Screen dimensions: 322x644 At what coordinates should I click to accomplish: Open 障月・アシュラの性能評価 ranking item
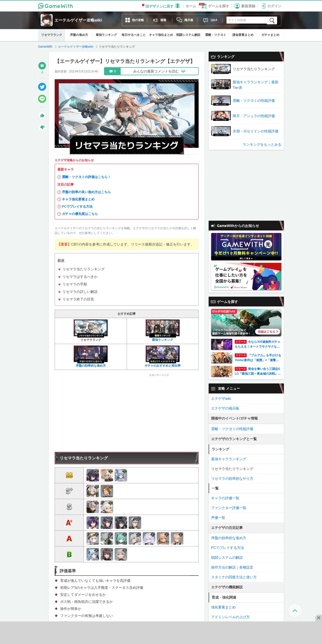tap(246, 116)
